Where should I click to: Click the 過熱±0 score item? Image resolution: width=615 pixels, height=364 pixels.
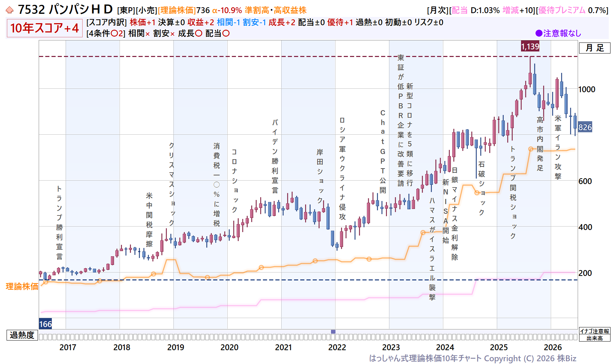pyautogui.click(x=369, y=22)
